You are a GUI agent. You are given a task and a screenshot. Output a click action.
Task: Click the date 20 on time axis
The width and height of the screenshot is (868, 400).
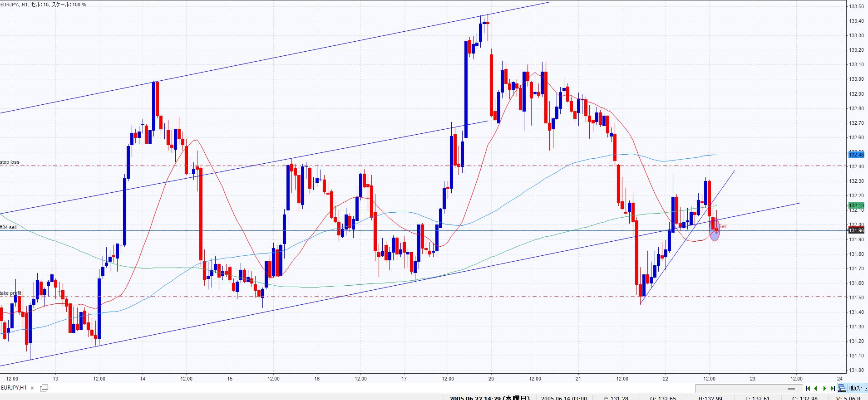[491, 379]
